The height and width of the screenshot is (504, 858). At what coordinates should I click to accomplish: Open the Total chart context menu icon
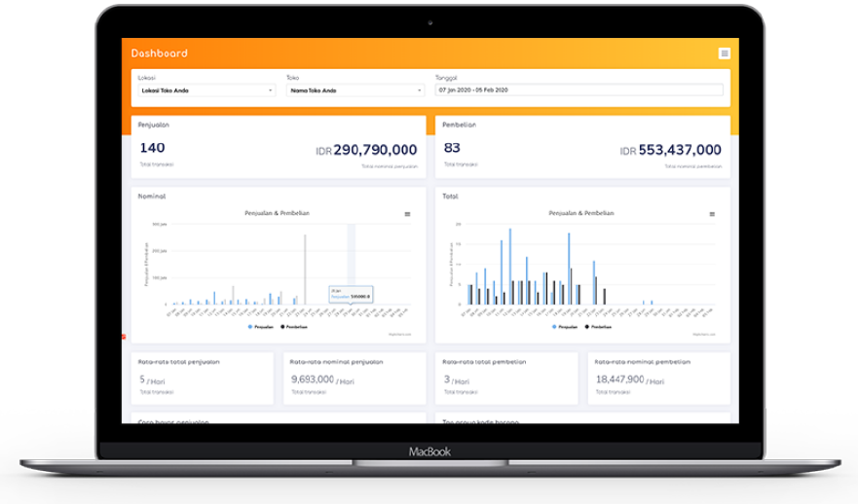pos(713,213)
